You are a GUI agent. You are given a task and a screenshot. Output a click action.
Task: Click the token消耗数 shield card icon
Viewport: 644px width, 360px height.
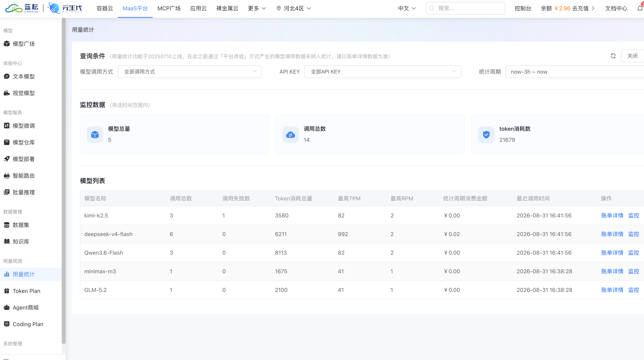click(x=486, y=135)
